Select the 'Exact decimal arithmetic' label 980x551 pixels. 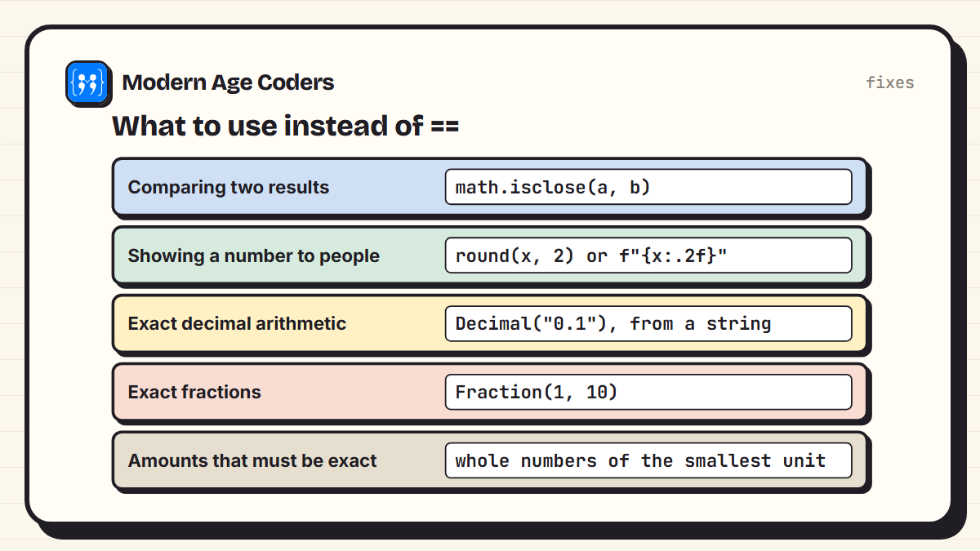coord(237,323)
